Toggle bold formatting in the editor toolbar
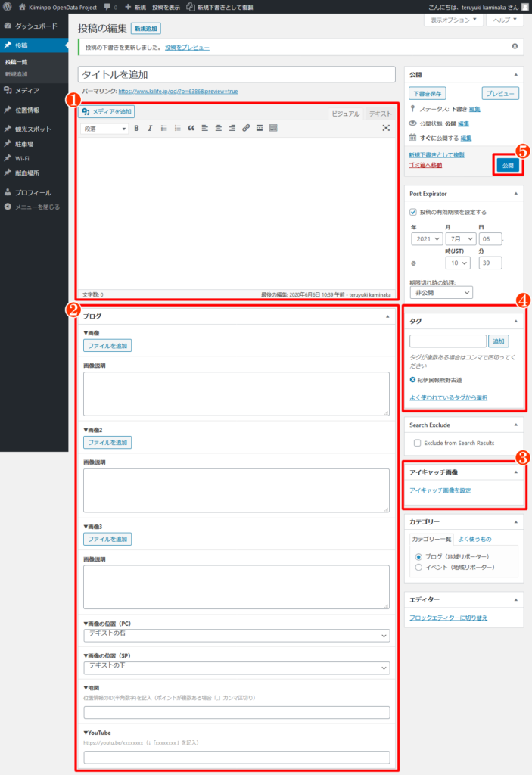This screenshot has width=532, height=775. click(x=137, y=128)
